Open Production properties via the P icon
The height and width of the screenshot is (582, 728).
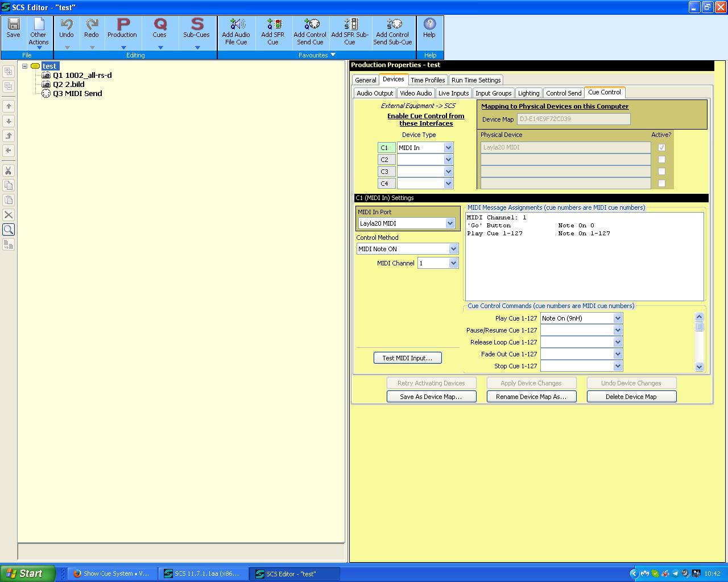pos(123,24)
